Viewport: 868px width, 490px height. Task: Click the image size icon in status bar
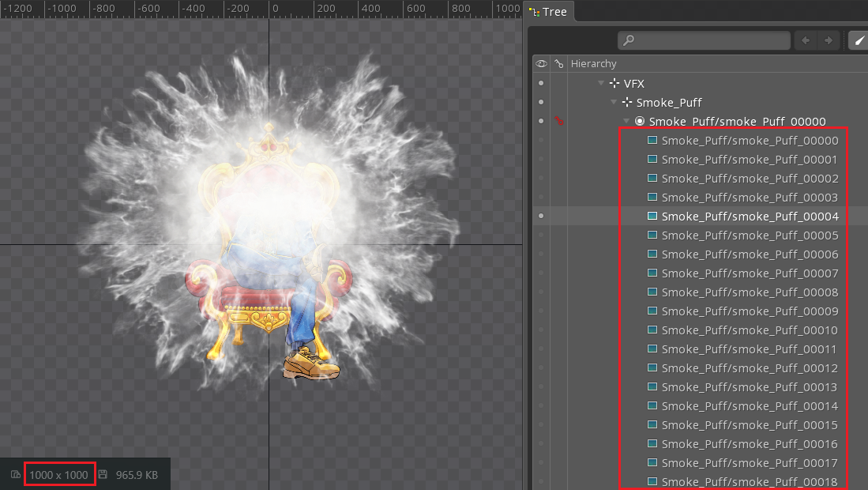coord(16,475)
